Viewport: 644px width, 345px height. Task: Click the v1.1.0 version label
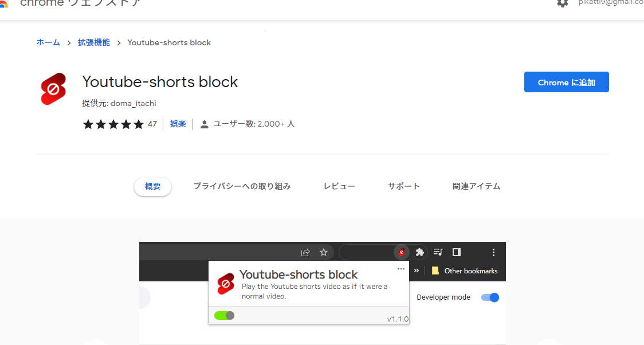click(398, 319)
